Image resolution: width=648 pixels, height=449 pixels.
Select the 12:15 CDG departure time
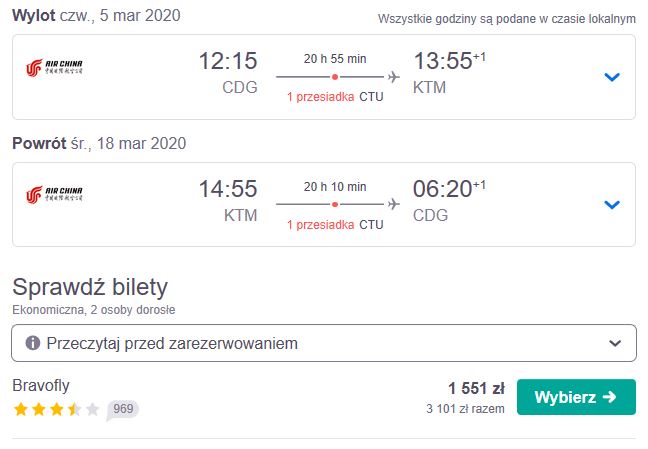tap(228, 73)
